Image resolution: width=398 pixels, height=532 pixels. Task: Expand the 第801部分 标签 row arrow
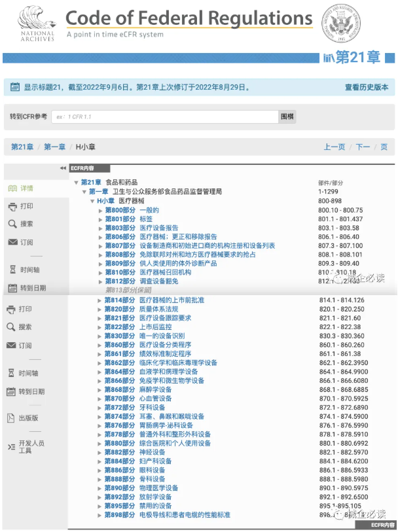(101, 219)
